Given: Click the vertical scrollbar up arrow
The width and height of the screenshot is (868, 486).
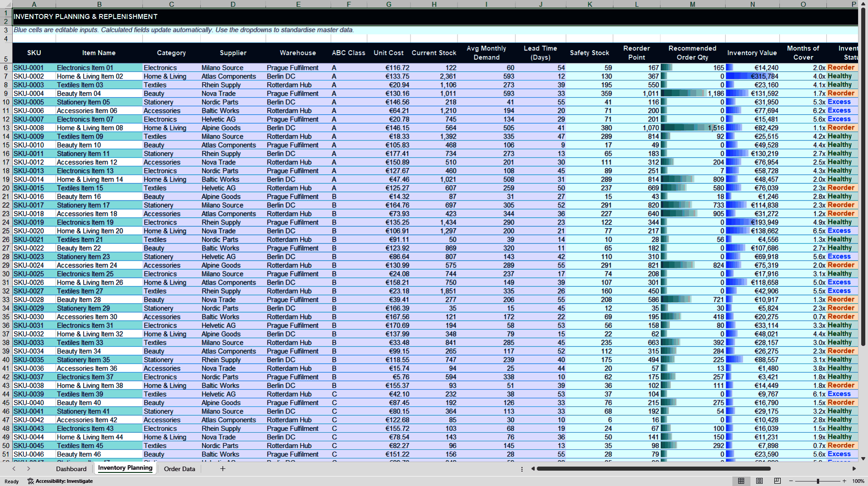Looking at the screenshot, I should pos(863,4).
